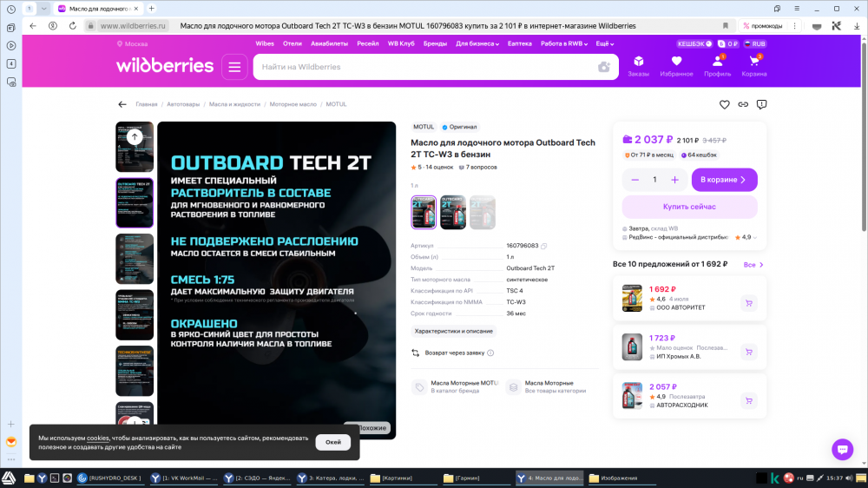
Task: Open cookies policy link
Action: tap(98, 439)
